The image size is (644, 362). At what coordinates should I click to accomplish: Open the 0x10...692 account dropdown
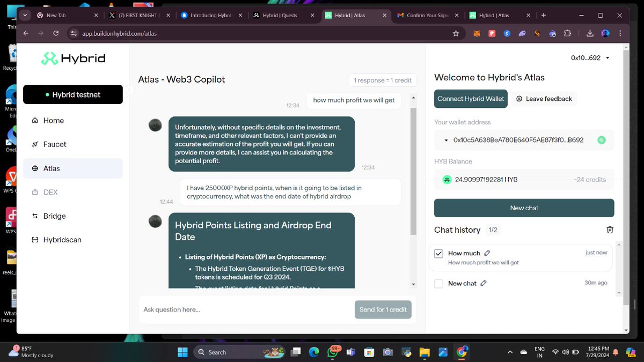click(590, 58)
